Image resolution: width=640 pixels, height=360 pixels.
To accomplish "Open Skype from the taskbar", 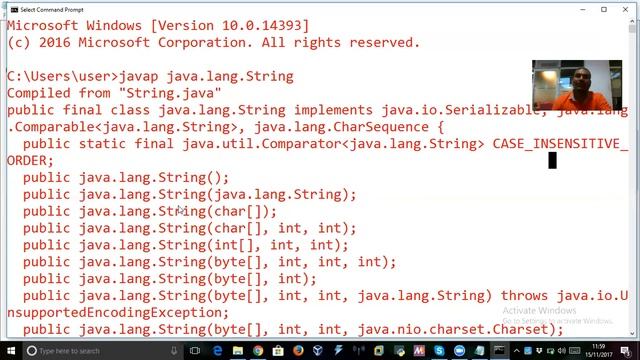I will [x=439, y=351].
